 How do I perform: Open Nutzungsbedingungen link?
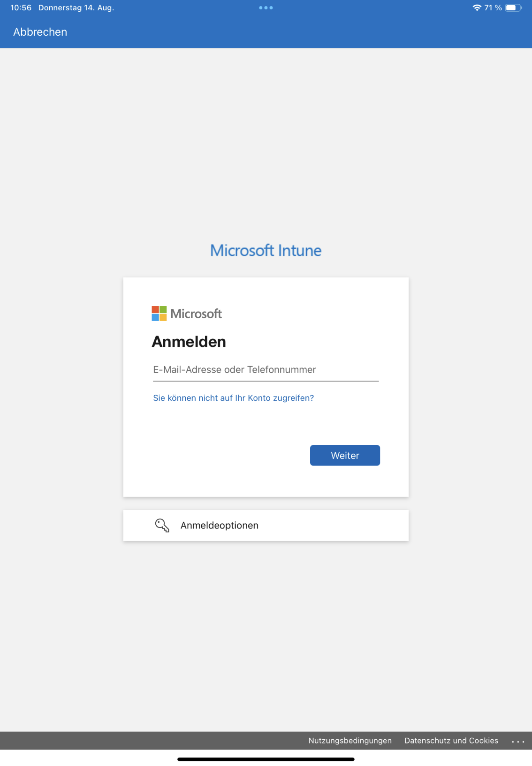pos(350,741)
